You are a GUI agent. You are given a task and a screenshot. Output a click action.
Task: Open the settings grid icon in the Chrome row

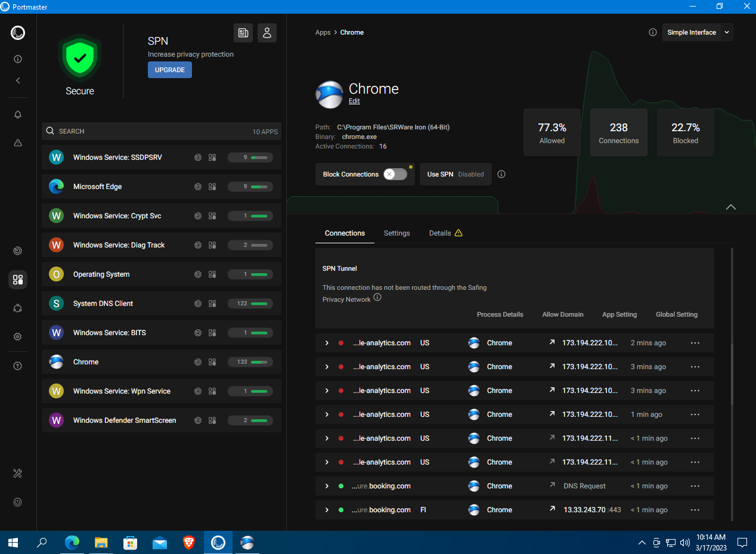pos(212,362)
